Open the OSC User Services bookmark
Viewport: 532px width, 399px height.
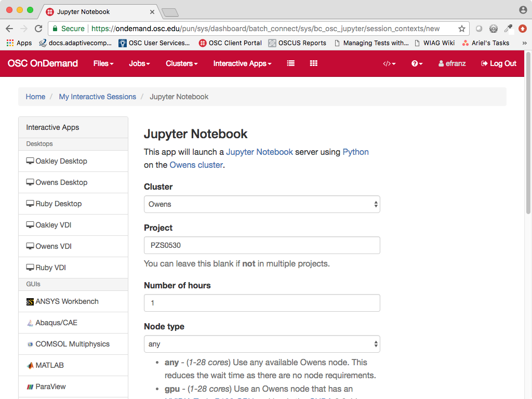[154, 43]
